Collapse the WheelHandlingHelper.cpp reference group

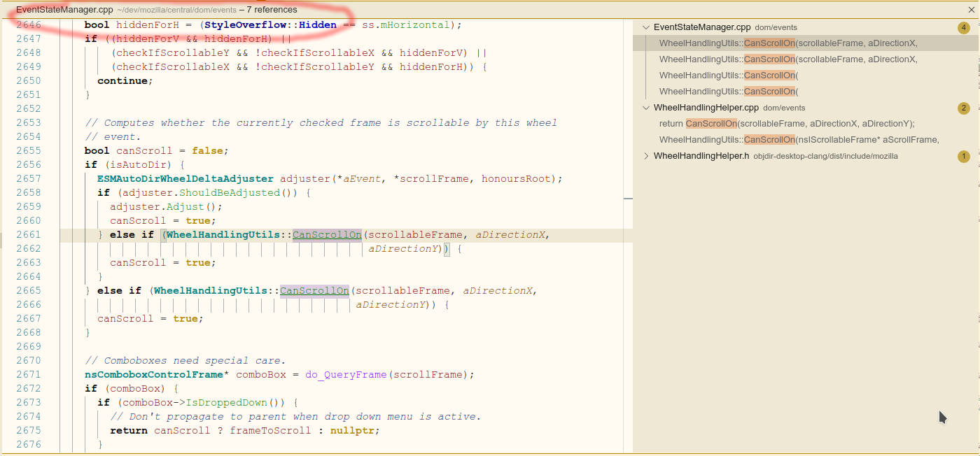645,108
